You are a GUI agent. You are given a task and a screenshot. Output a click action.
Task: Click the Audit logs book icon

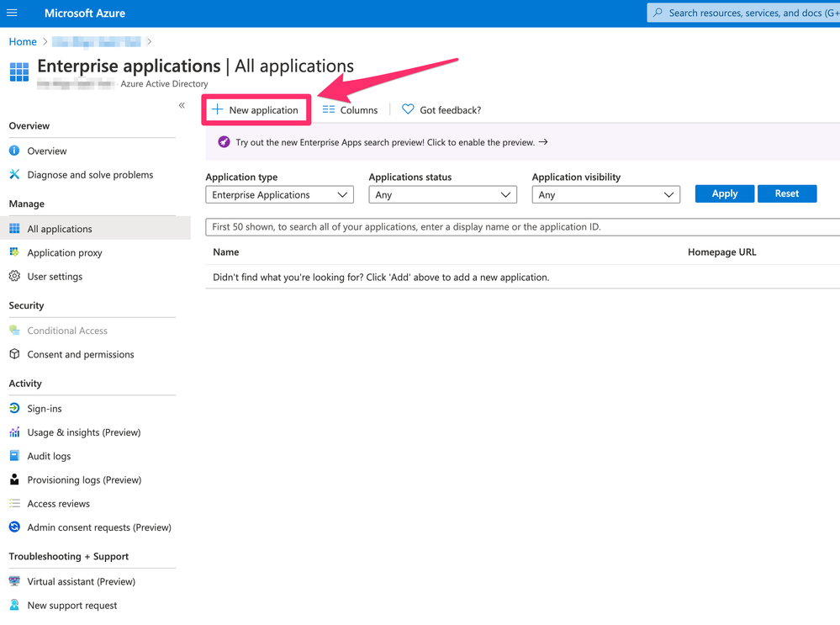[14, 456]
